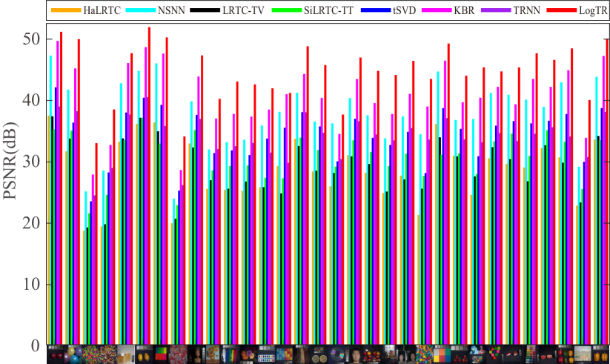
Task: Click the green SiLRTC-TT legend swatch
Action: [x=287, y=10]
